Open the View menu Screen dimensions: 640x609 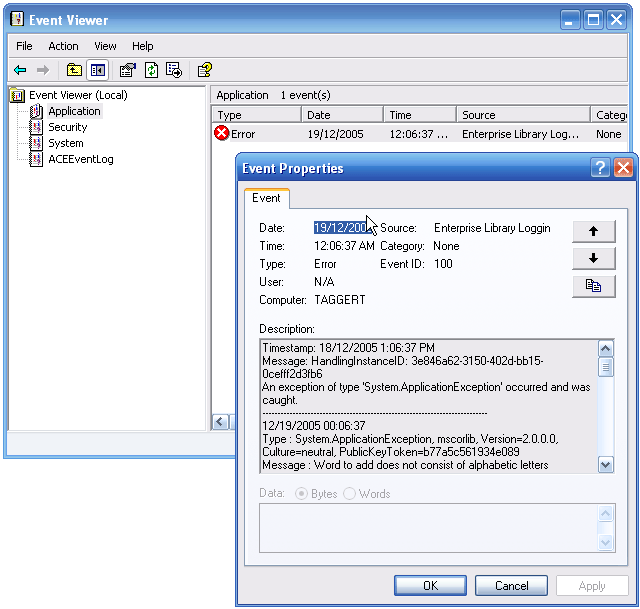(105, 46)
